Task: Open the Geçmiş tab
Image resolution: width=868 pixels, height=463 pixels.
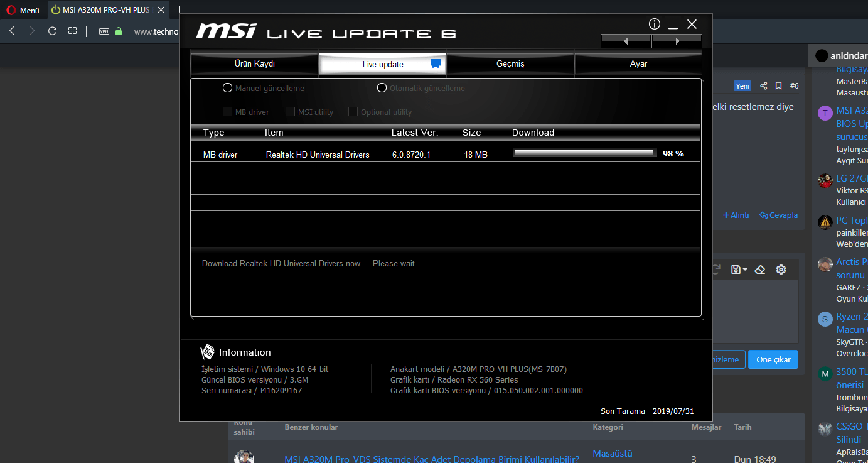Action: pyautogui.click(x=510, y=64)
